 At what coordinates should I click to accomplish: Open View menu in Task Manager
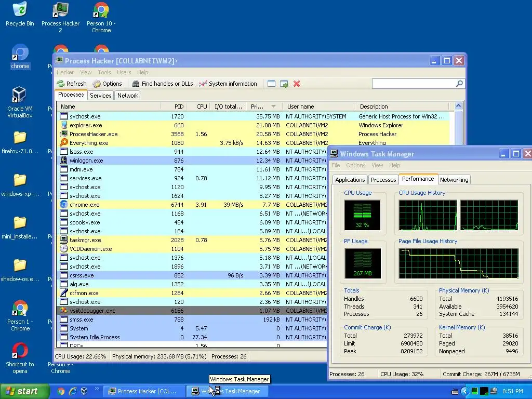point(377,165)
